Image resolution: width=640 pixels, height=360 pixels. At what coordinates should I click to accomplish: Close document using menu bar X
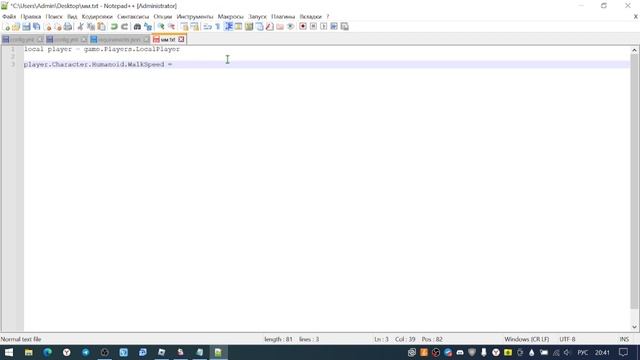(x=636, y=17)
